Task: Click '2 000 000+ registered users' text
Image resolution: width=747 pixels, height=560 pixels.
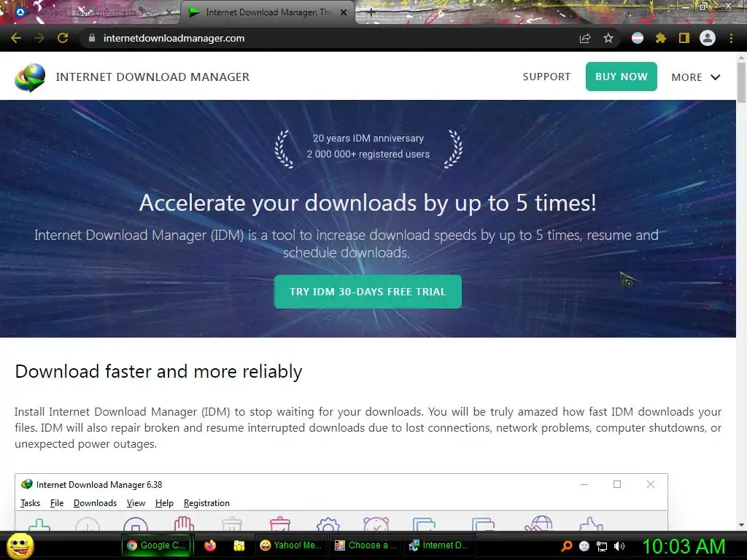Action: click(368, 154)
